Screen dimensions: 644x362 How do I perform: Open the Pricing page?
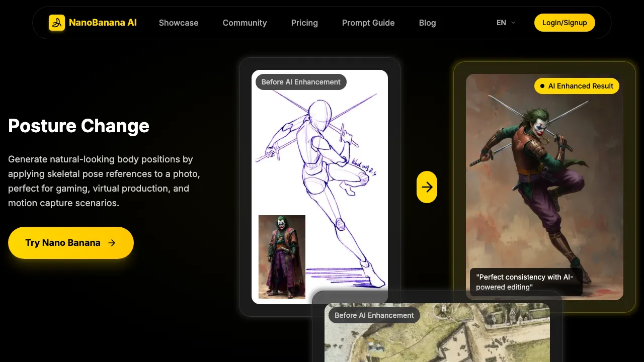[304, 23]
